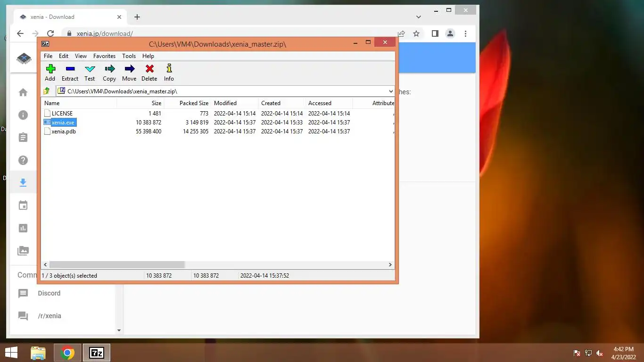Reload the xenia.jp page
This screenshot has width=644, height=362.
(50, 33)
